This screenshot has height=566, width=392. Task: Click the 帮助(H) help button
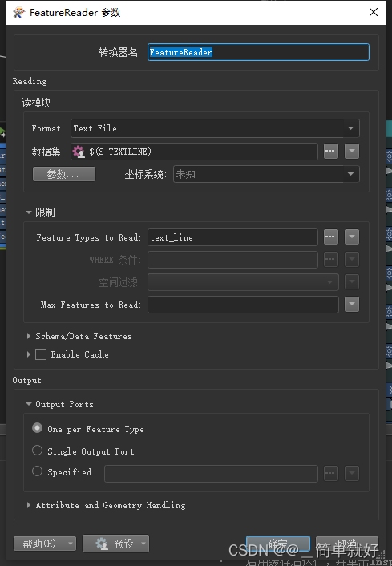[x=45, y=544]
